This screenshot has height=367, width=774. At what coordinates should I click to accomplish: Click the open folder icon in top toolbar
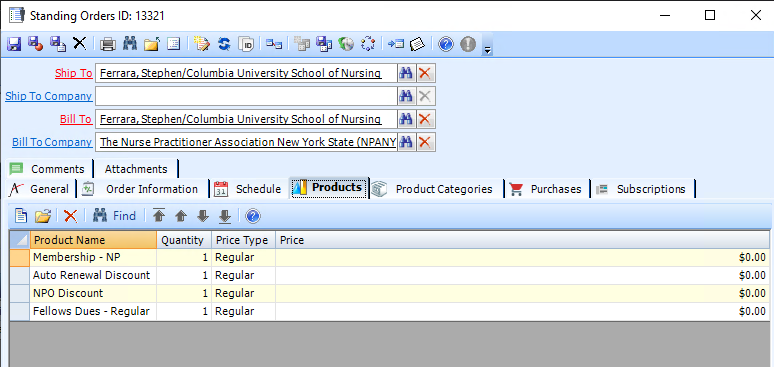[152, 44]
